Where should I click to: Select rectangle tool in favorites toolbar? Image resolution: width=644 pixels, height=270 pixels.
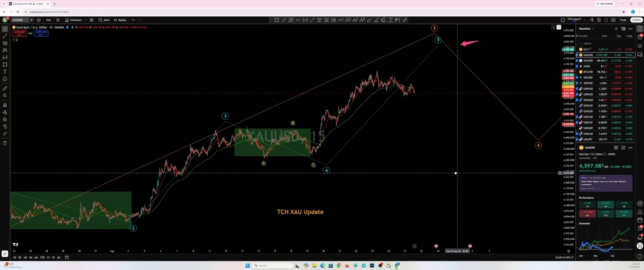point(277,20)
